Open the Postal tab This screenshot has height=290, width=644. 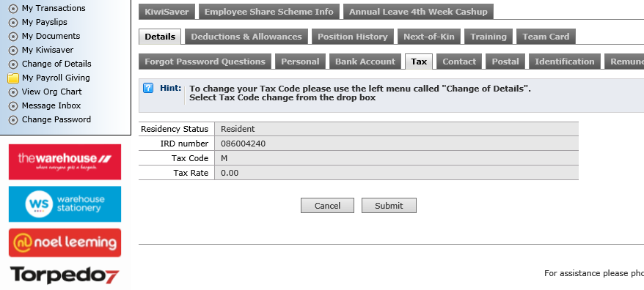(505, 62)
